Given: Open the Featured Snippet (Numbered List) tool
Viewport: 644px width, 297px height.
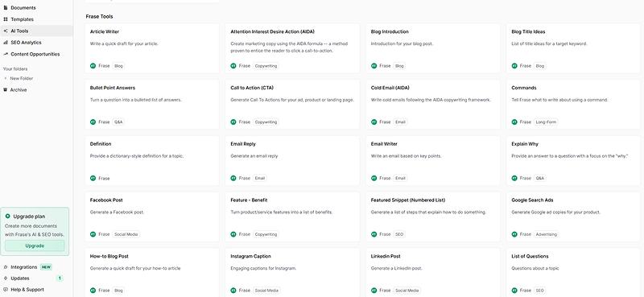Looking at the screenshot, I should coord(433,217).
